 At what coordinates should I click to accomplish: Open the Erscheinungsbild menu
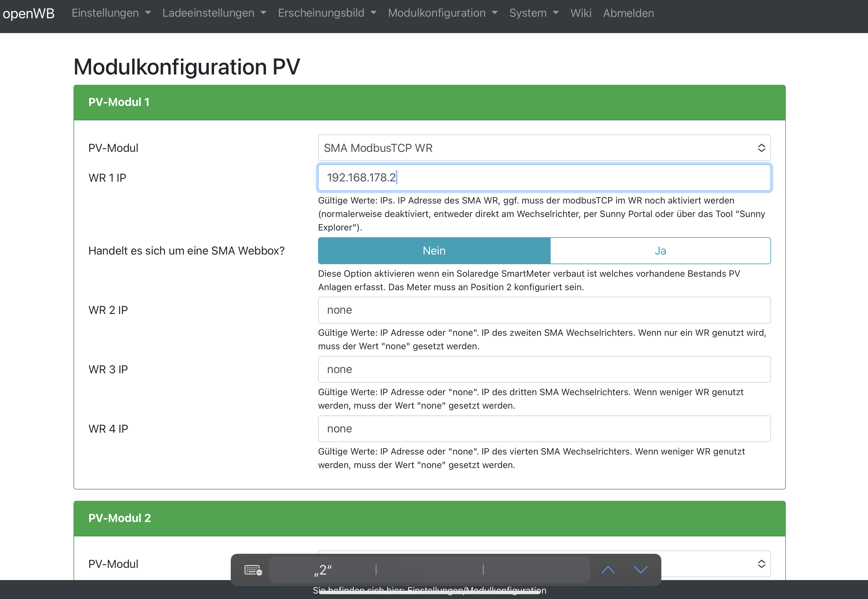[x=327, y=13]
